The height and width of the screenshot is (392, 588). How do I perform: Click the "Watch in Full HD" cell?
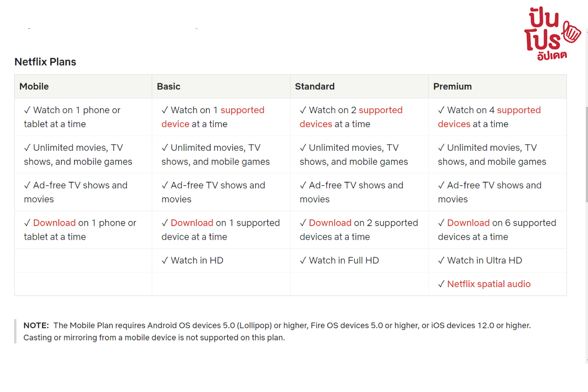tap(359, 260)
